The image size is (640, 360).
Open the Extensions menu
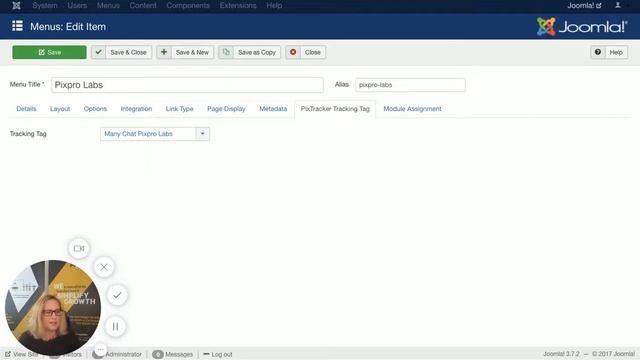238,5
